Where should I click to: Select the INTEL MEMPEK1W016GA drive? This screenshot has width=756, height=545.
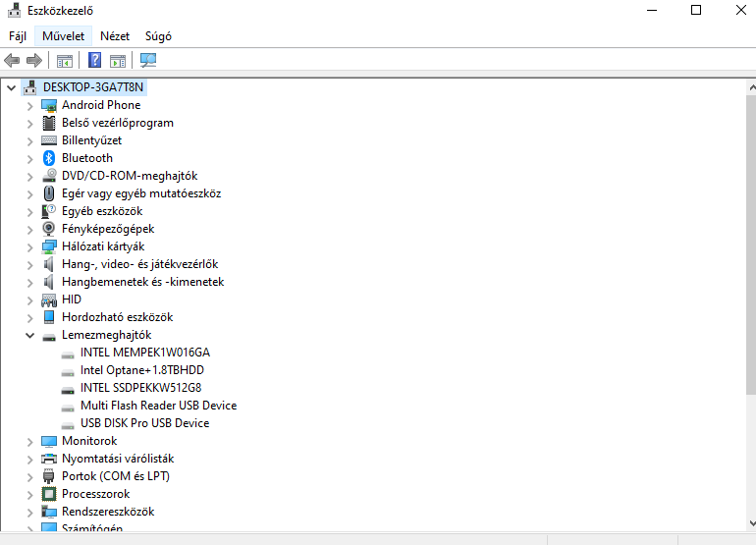(x=145, y=353)
